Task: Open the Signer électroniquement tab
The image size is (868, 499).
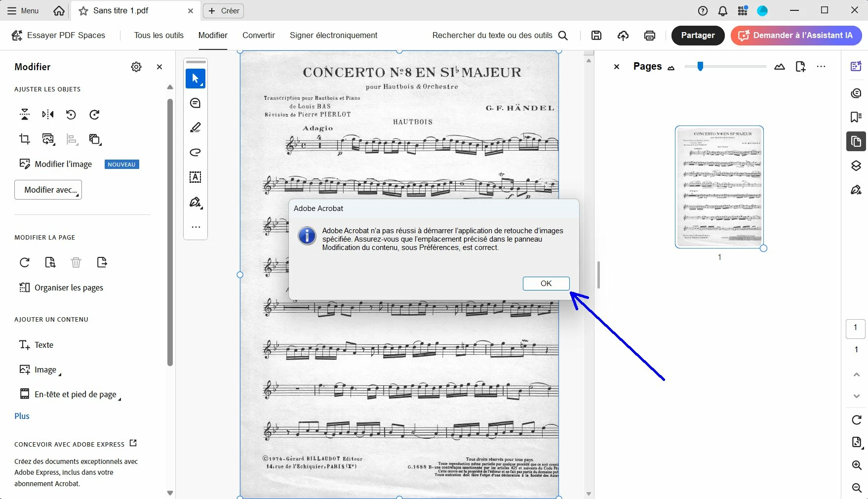Action: point(333,35)
